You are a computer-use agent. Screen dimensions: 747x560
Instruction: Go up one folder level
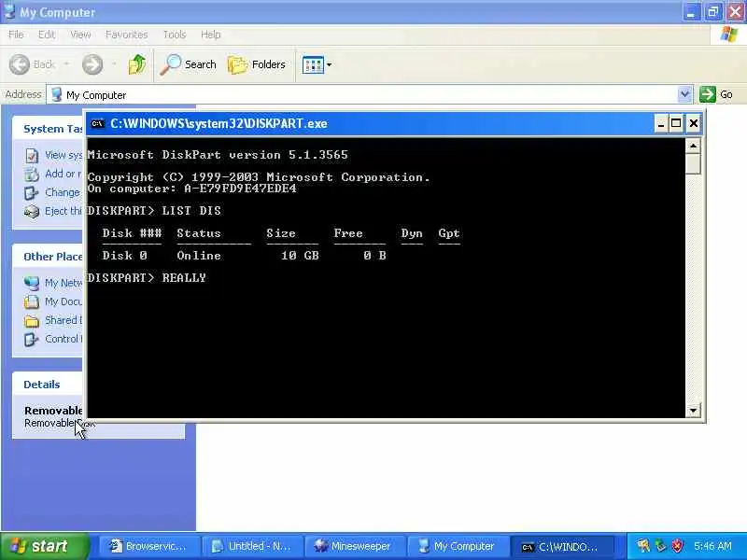[137, 64]
